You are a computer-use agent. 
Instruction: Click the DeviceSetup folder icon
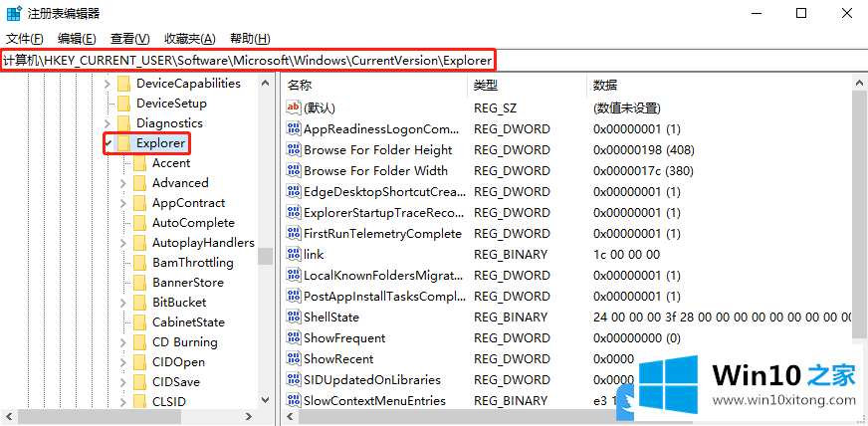(124, 104)
